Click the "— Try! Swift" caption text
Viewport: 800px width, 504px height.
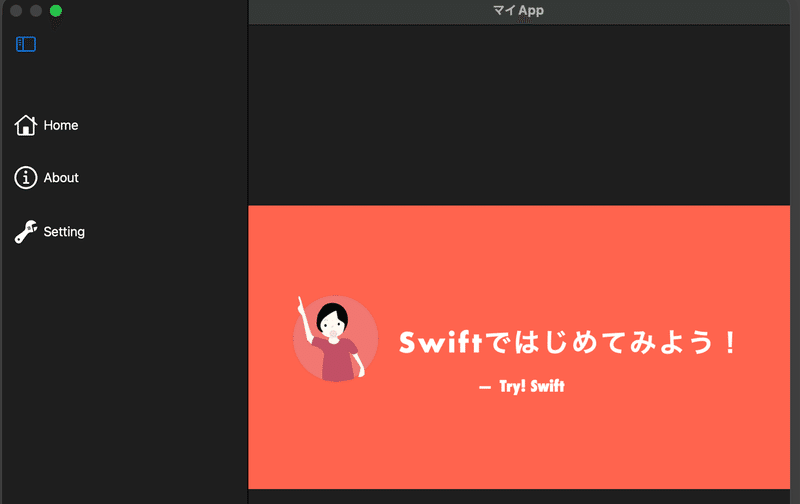pos(521,386)
